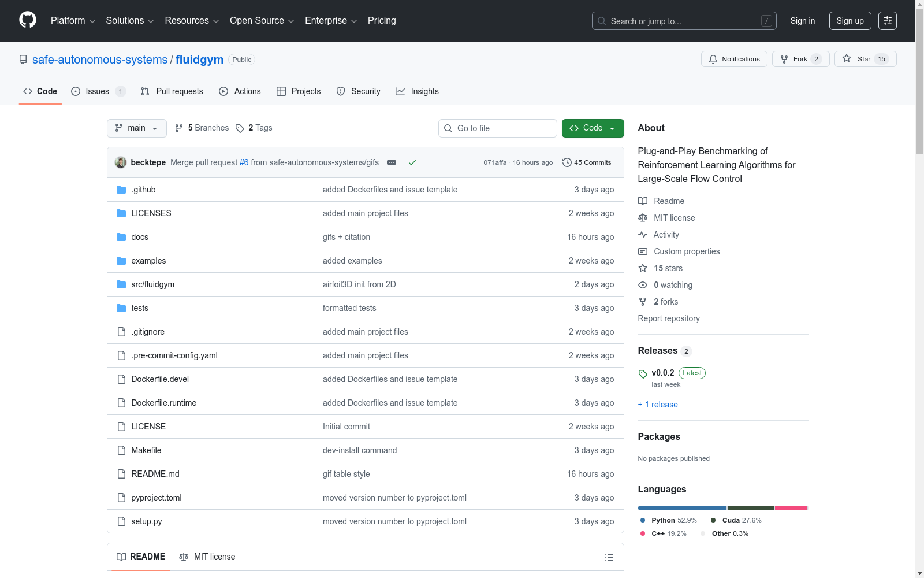Open the .gitignore file
Screen dimensions: 924x578
click(x=148, y=332)
